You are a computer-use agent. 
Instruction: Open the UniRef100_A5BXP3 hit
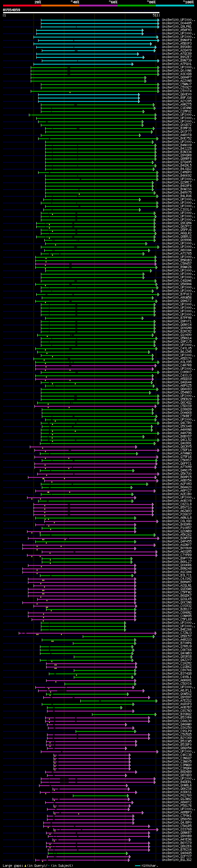[176, 43]
